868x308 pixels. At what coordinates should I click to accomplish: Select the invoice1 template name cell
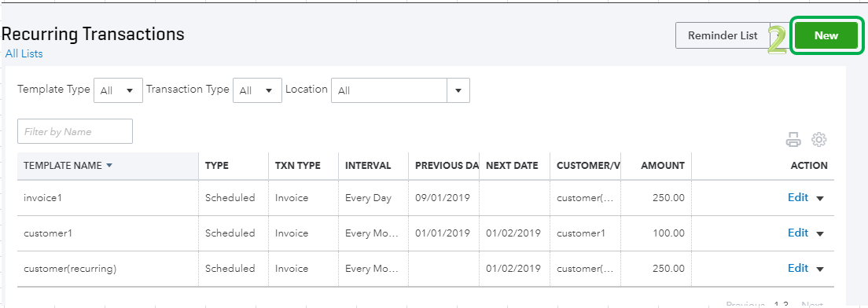click(108, 197)
